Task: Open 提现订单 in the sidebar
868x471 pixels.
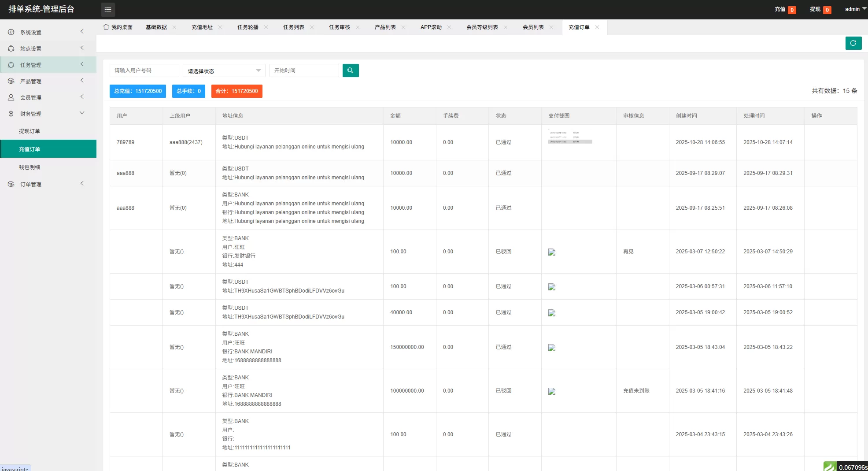Action: click(x=30, y=131)
